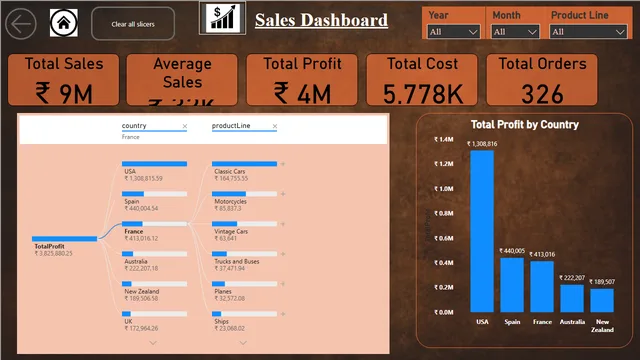Click the Total Profit by Country title
This screenshot has width=640, height=360.
point(525,124)
